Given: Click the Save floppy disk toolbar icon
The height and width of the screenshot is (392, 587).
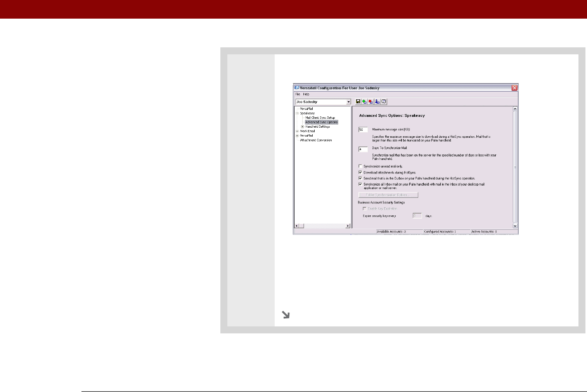Looking at the screenshot, I should pyautogui.click(x=358, y=102).
